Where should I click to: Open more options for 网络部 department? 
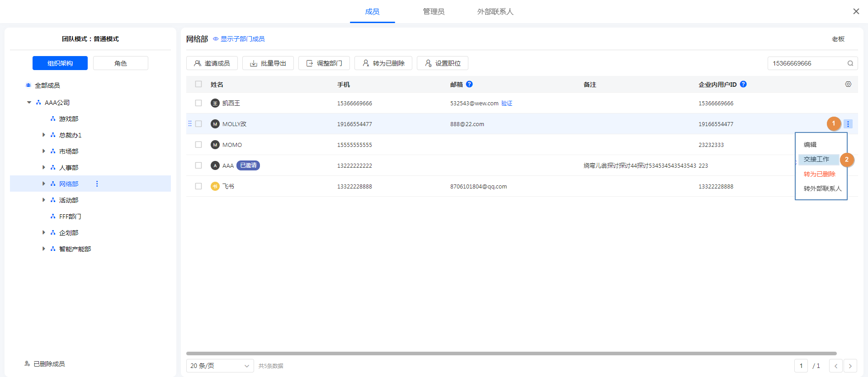pyautogui.click(x=97, y=184)
